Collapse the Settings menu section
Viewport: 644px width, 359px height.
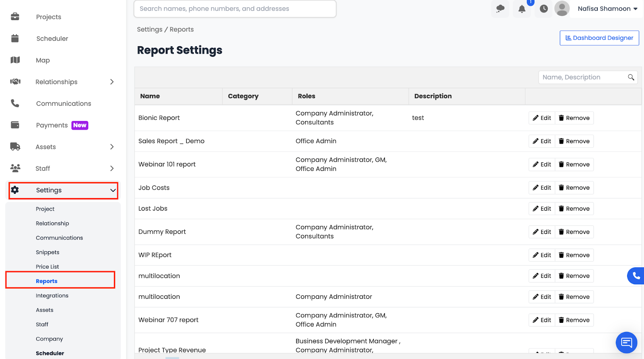point(113,191)
